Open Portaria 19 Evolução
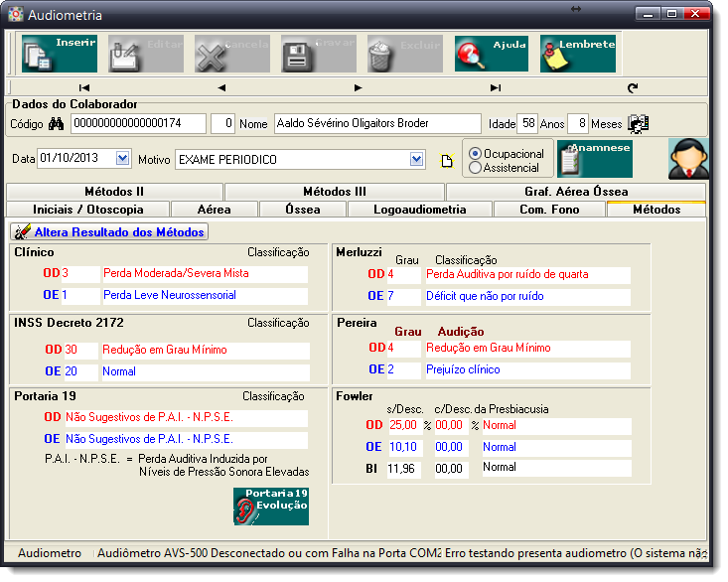The width and height of the screenshot is (728, 582). (271, 507)
